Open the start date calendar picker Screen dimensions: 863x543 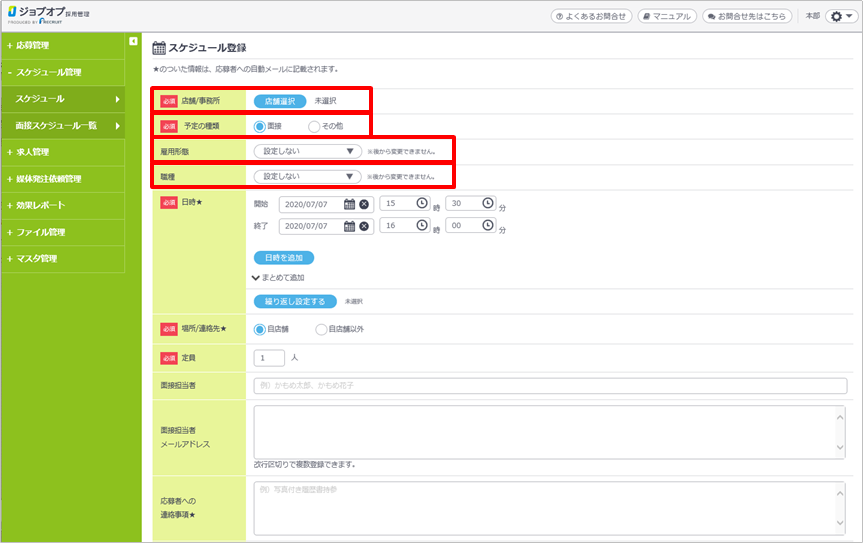[349, 204]
